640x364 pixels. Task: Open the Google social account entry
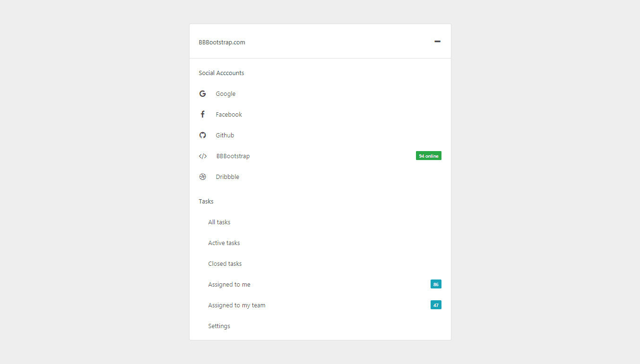point(225,93)
